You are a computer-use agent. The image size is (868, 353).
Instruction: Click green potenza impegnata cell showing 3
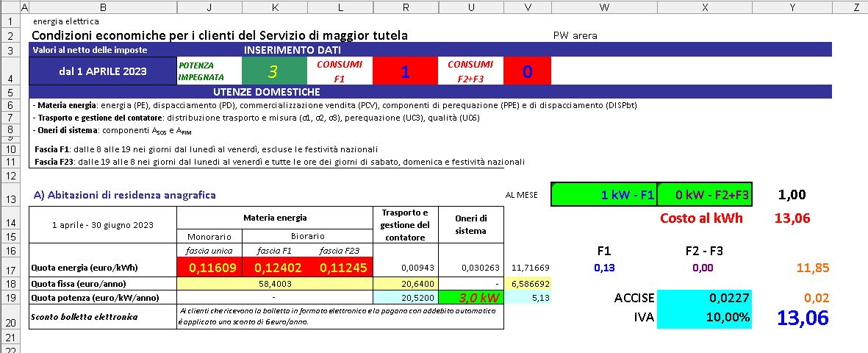pos(275,71)
